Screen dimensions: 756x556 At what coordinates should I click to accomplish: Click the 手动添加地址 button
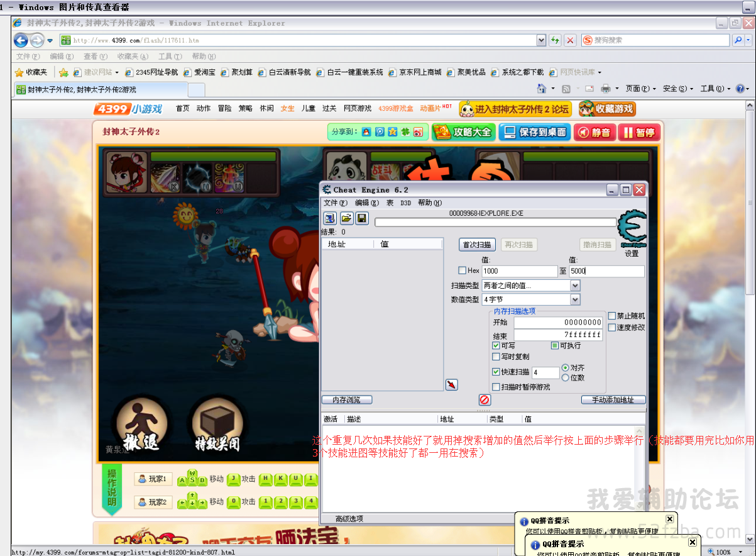coord(613,400)
